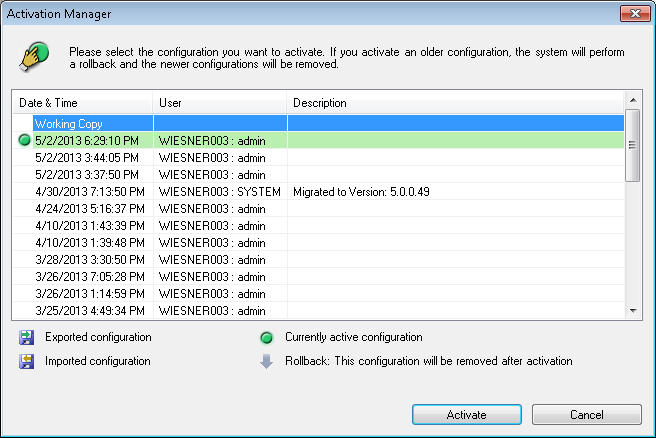Cancel the Activation Manager dialog
Image resolution: width=656 pixels, height=438 pixels.
tap(587, 415)
